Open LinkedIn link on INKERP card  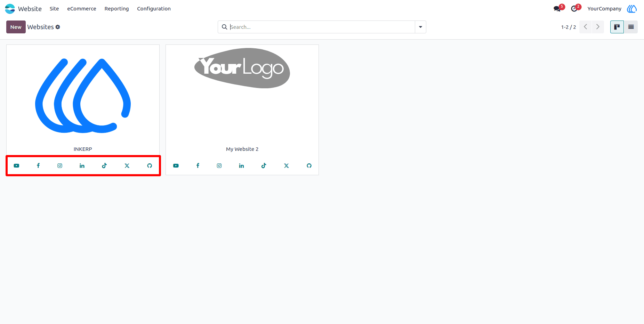(82, 166)
